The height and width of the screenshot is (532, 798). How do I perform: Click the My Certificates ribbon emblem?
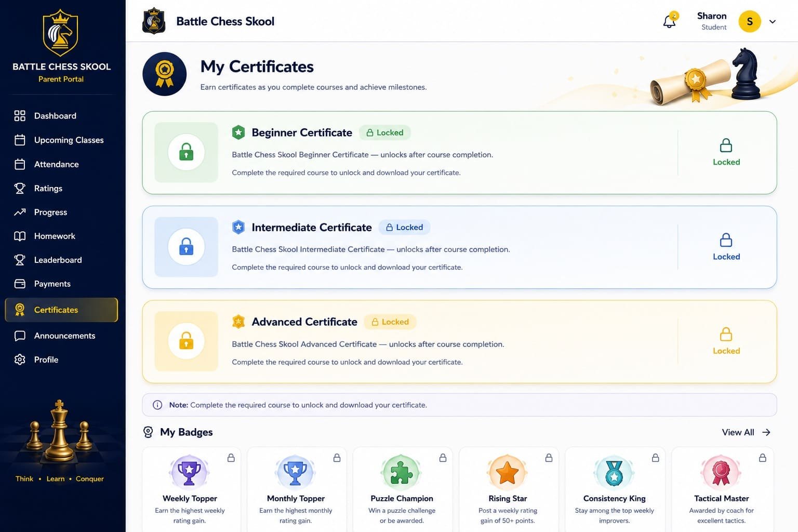click(x=165, y=74)
